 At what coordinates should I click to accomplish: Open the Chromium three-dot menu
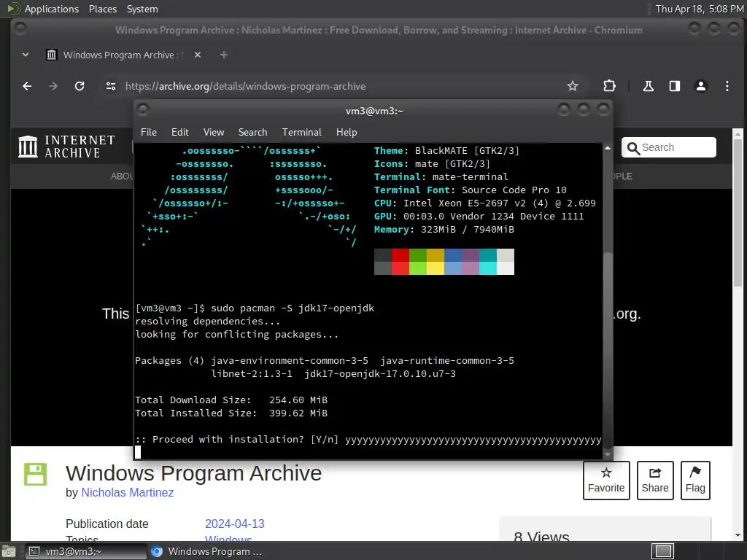(727, 86)
